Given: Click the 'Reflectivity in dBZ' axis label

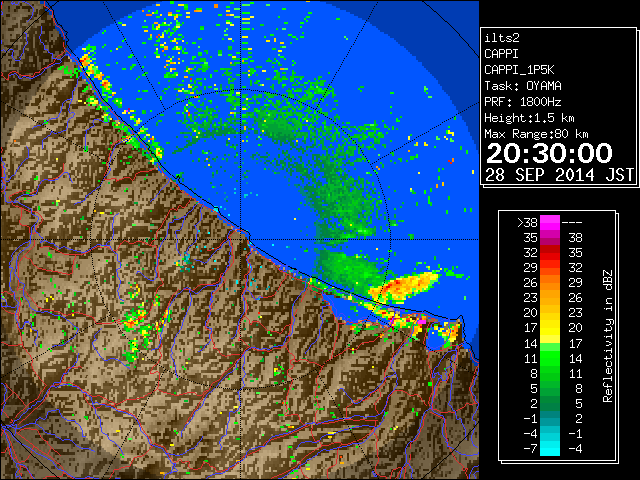Looking at the screenshot, I should coord(608,336).
